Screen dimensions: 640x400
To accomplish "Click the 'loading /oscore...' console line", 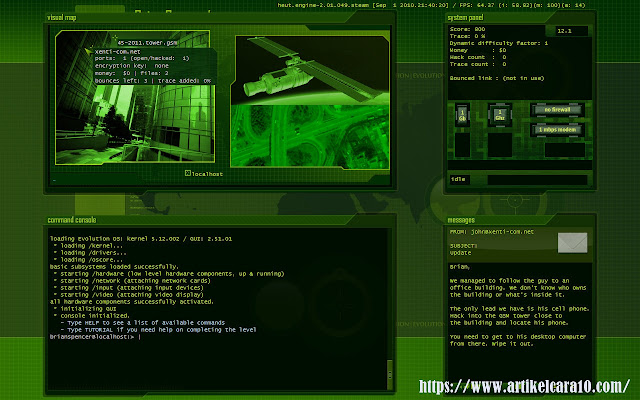I will pos(88,260).
